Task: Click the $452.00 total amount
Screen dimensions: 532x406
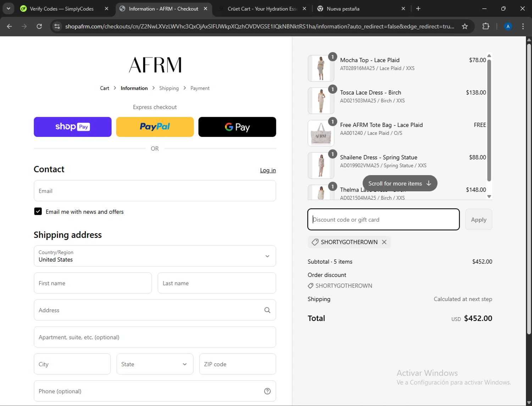Action: 478,318
